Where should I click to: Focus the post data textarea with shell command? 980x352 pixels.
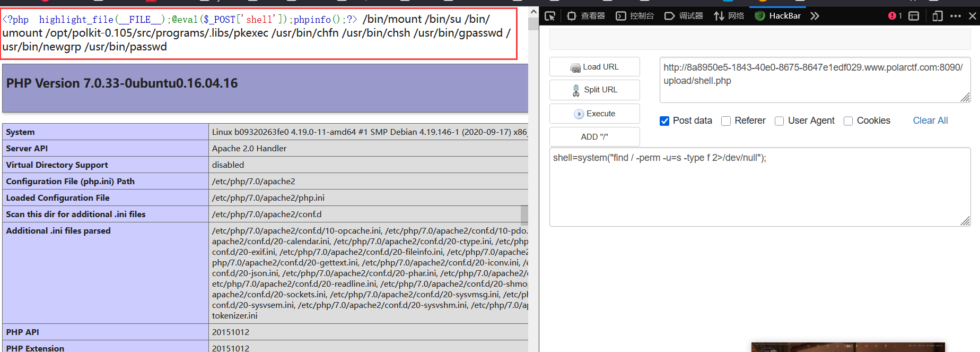[760, 187]
